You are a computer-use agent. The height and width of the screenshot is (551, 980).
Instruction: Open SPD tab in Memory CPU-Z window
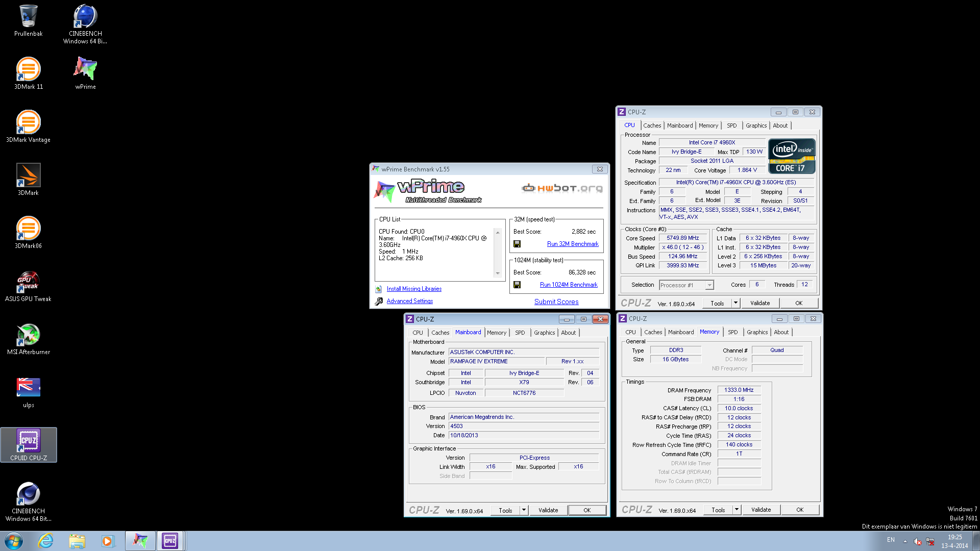[x=732, y=332]
